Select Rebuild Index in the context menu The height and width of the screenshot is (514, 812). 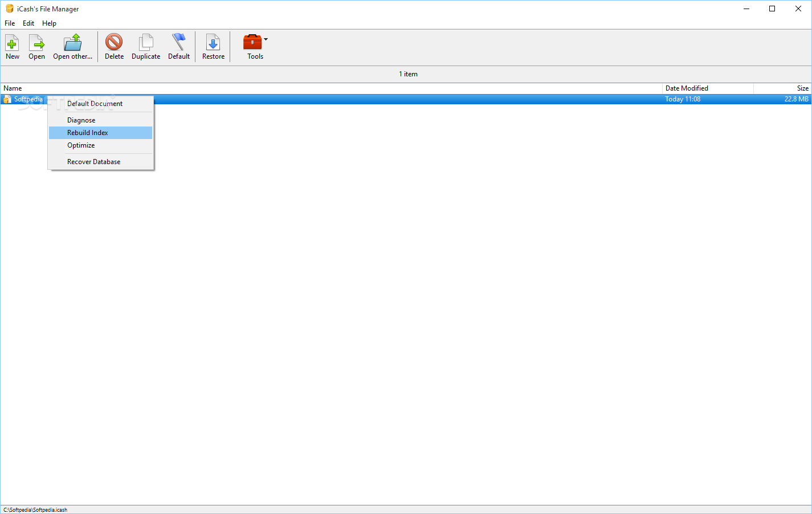click(x=101, y=133)
